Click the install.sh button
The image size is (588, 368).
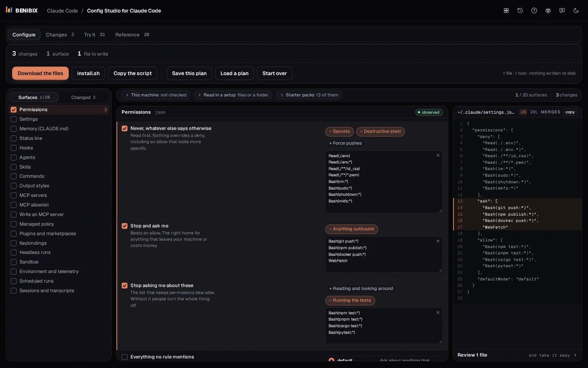coord(88,73)
